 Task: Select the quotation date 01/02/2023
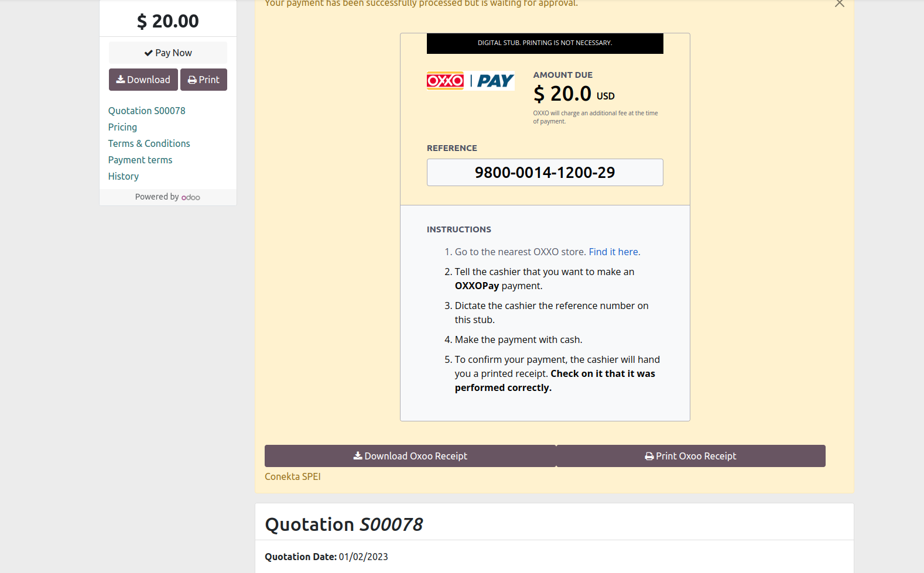[x=364, y=557]
